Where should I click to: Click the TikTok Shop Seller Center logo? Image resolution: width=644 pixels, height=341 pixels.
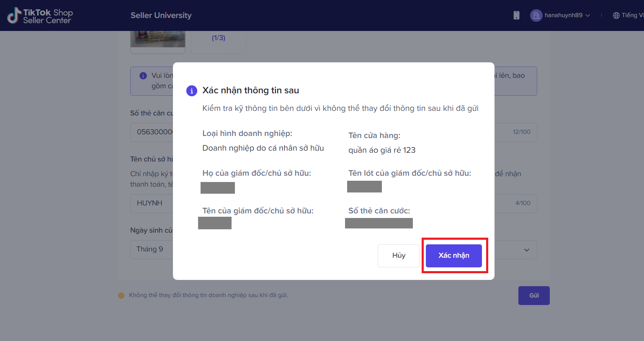(x=40, y=15)
